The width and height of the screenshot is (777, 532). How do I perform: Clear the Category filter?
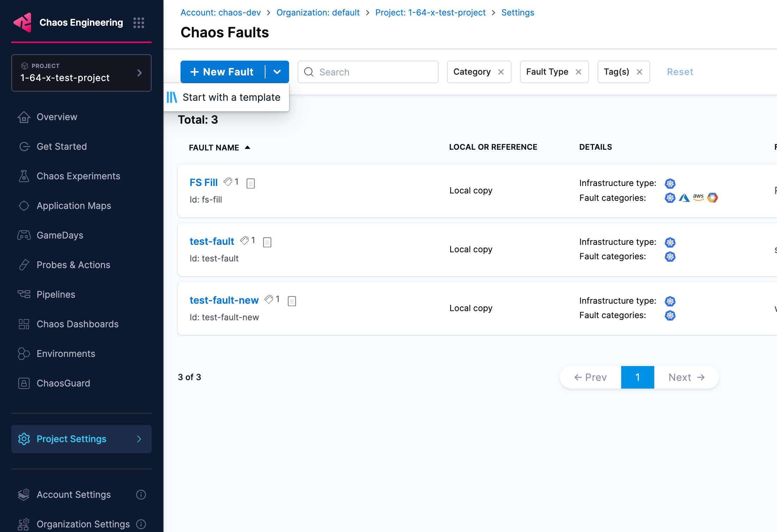[x=501, y=72]
